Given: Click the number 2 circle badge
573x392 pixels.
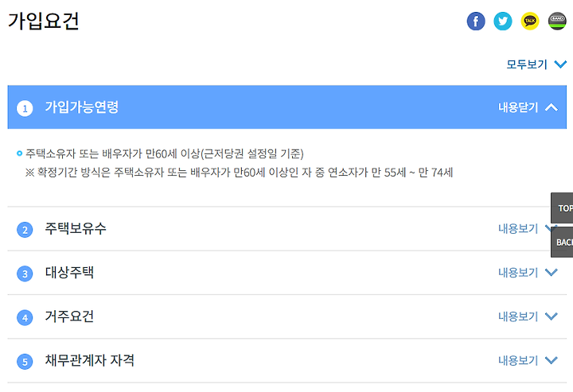Looking at the screenshot, I should [x=25, y=230].
